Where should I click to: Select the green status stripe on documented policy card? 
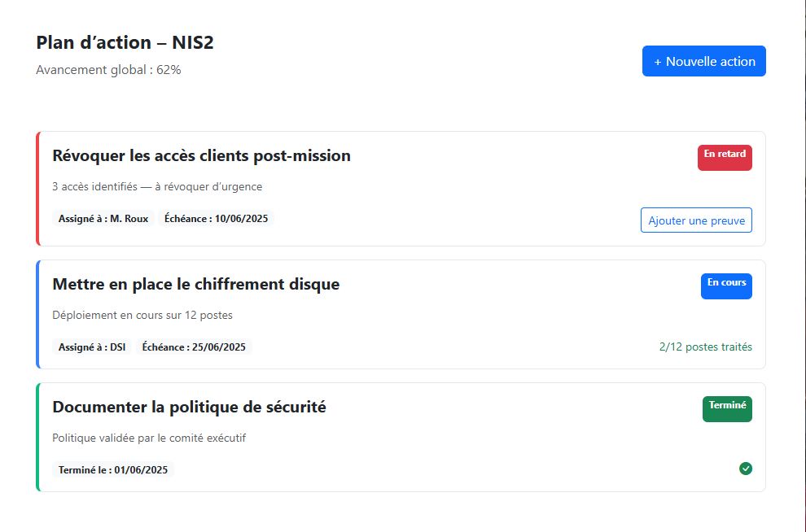coord(36,437)
